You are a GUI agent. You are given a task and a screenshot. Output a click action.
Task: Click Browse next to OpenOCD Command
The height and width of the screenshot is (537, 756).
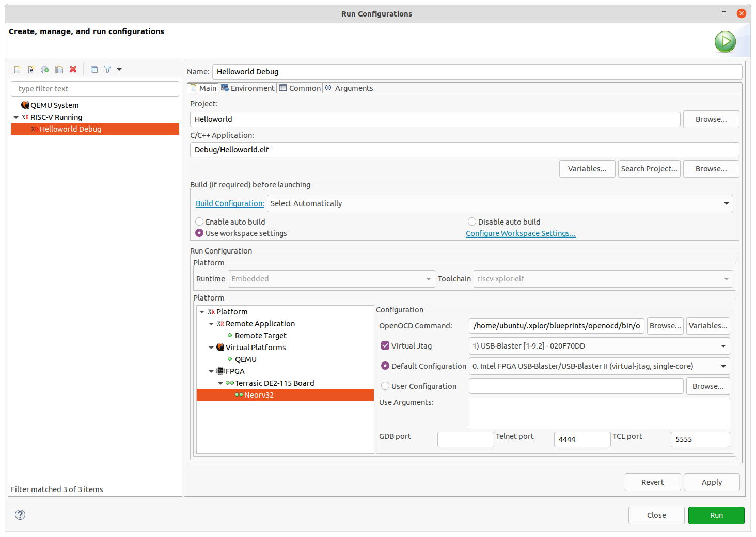pos(665,326)
